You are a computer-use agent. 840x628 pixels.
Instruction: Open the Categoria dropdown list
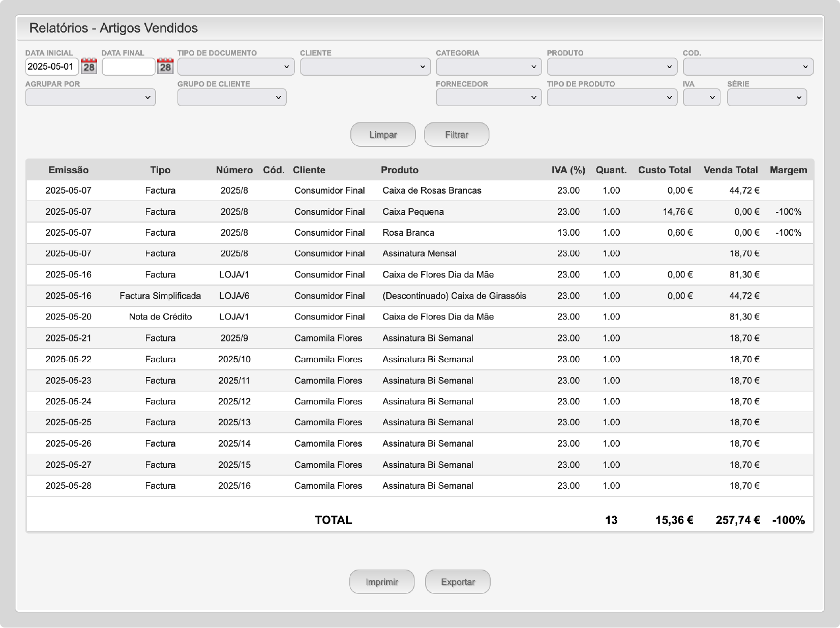(488, 67)
